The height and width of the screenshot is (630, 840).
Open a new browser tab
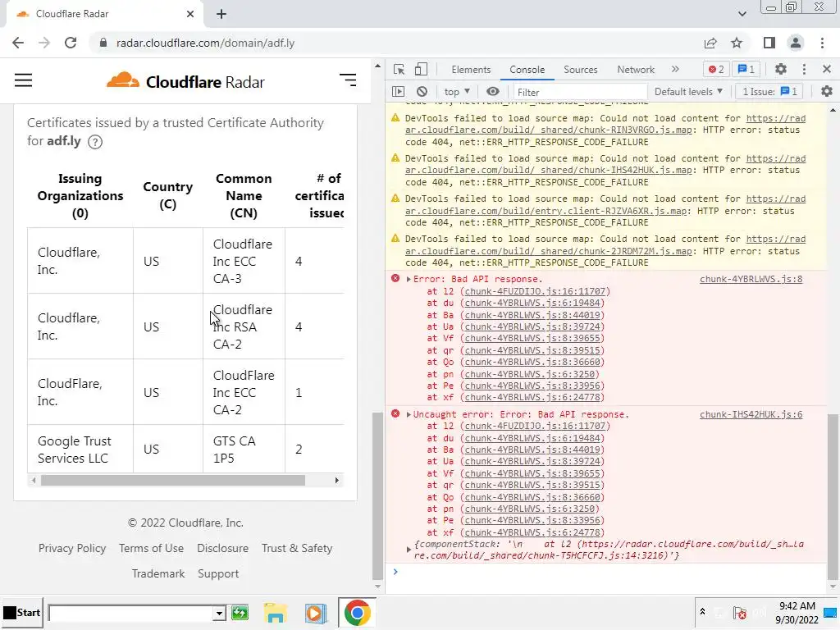(221, 14)
